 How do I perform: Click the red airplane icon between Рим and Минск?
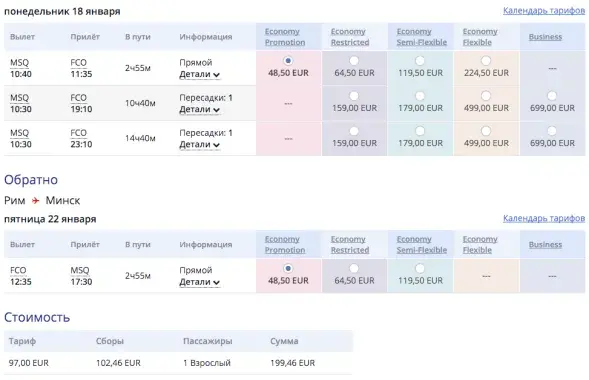(35, 201)
